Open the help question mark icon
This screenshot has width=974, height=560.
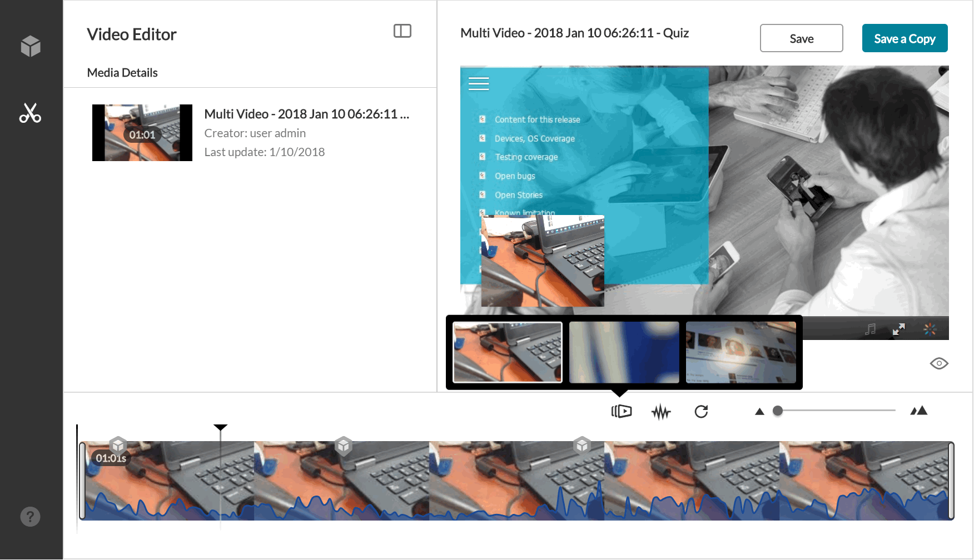click(x=31, y=517)
